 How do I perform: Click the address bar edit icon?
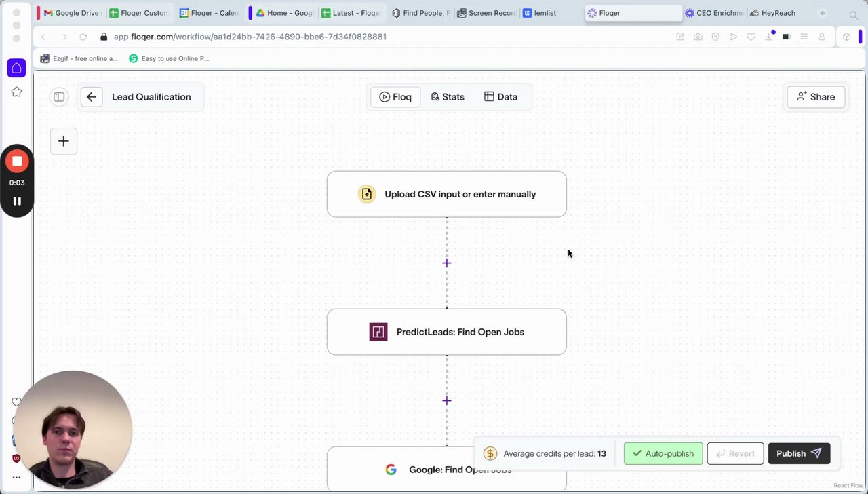click(680, 37)
